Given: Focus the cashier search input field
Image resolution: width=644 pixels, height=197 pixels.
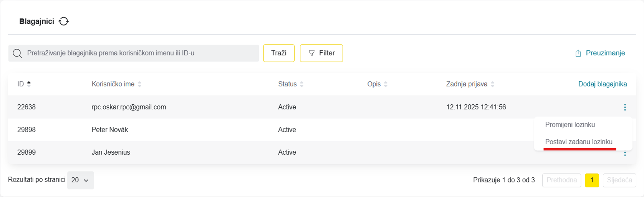Looking at the screenshot, I should coord(134,53).
